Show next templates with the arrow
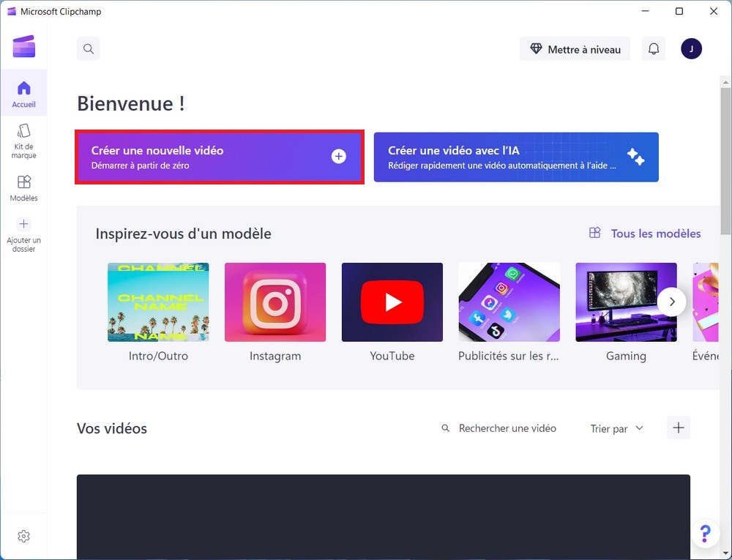 point(672,302)
